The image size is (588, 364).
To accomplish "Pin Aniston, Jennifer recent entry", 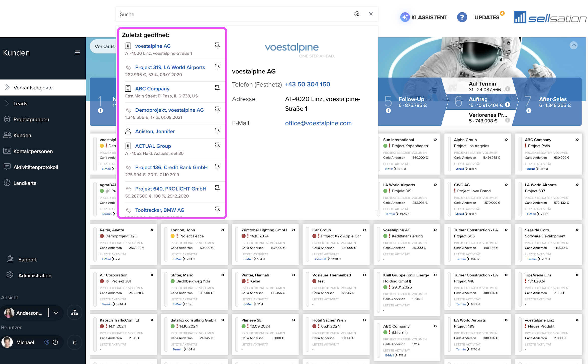I will (217, 131).
